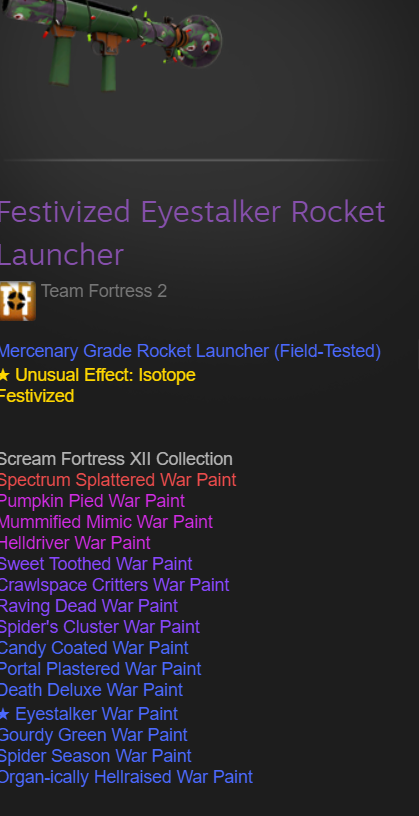Open Spider's Cluster War Paint
This screenshot has height=816, width=419.
click(x=100, y=627)
